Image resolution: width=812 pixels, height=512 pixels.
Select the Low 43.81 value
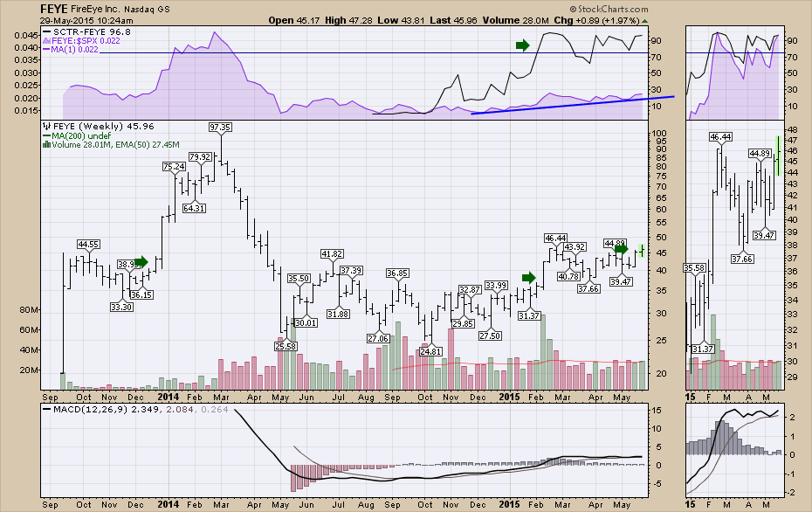pos(401,20)
